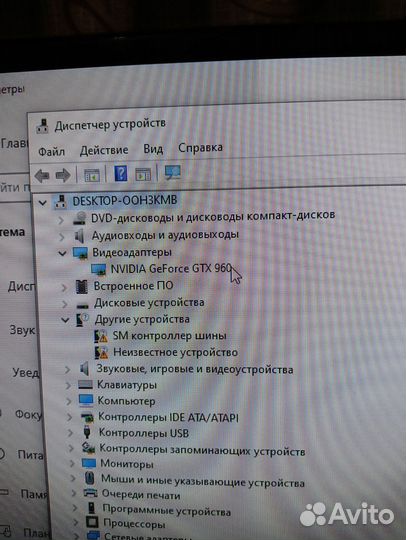
Task: Select the Мыши и иные указывающие устройства row
Action: click(202, 481)
